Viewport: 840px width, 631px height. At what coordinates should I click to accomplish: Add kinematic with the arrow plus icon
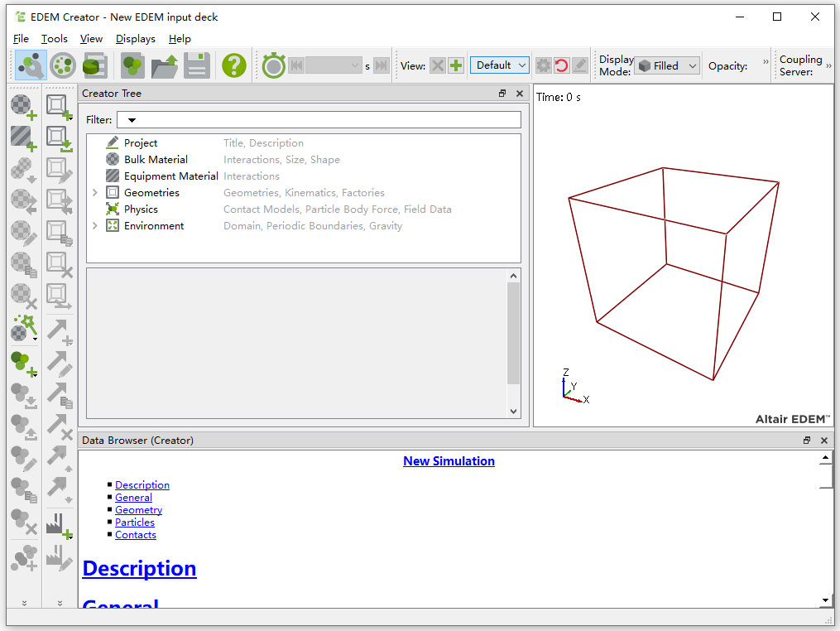pos(59,332)
